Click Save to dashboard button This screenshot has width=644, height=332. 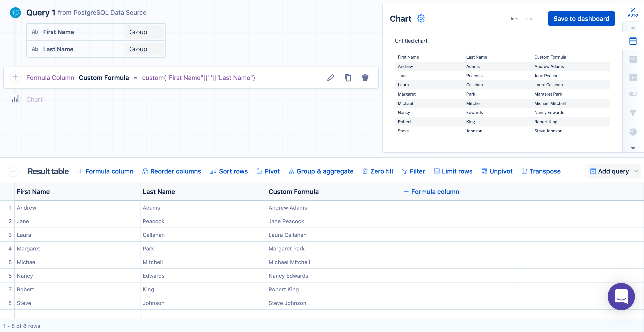[581, 19]
